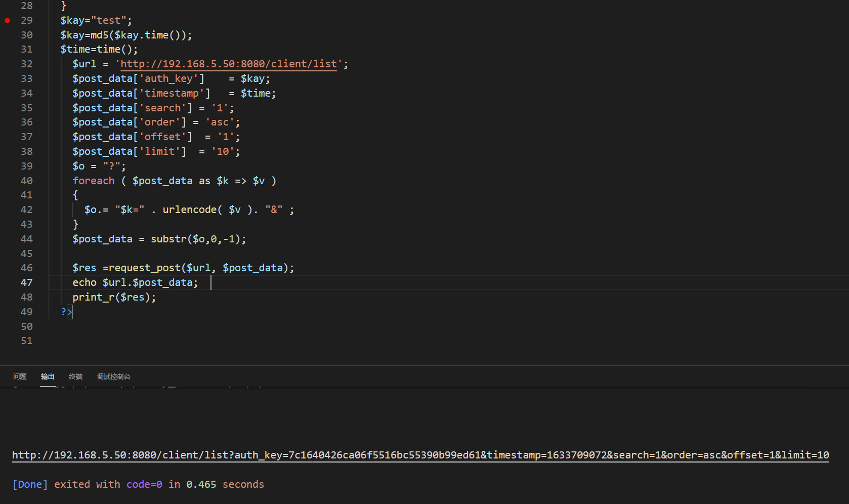Select the 输出 (Output) tab

48,376
